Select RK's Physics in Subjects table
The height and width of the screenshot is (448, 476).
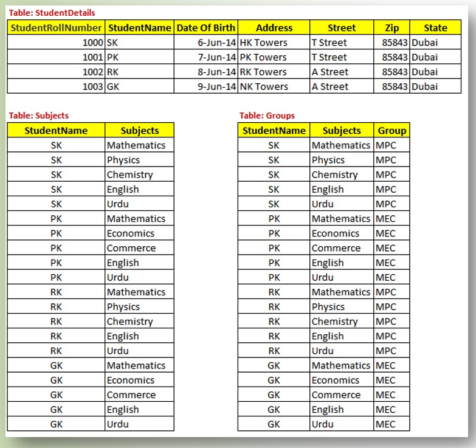point(139,306)
